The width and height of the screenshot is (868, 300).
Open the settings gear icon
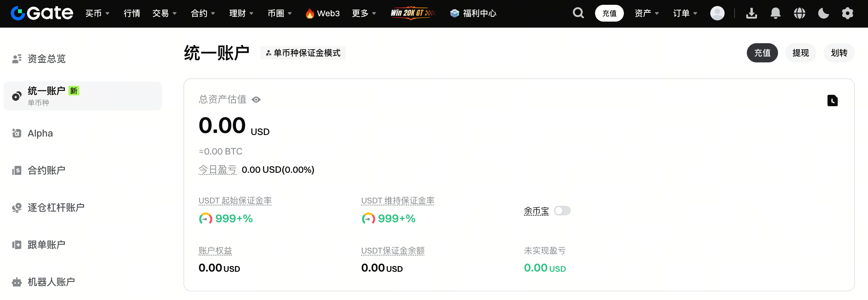coord(847,13)
